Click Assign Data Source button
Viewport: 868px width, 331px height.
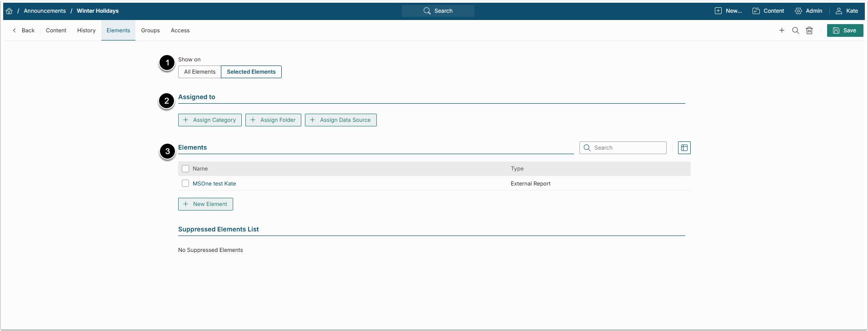341,120
